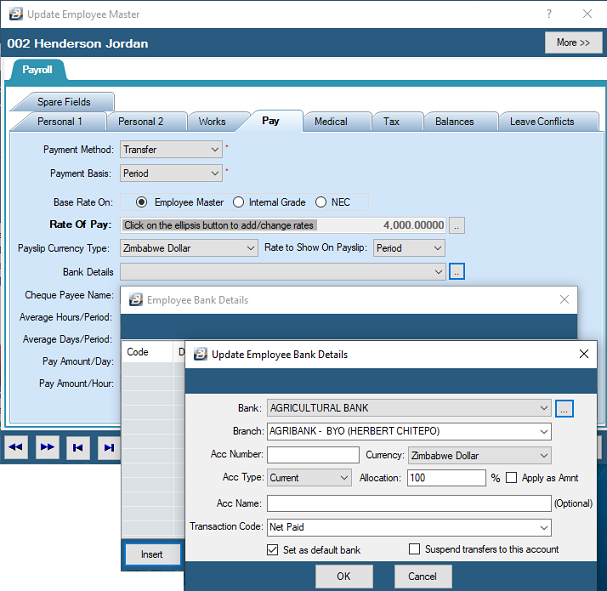Screen dimensions: 607x591
Task: Select Employee Master radio option
Action: click(141, 202)
